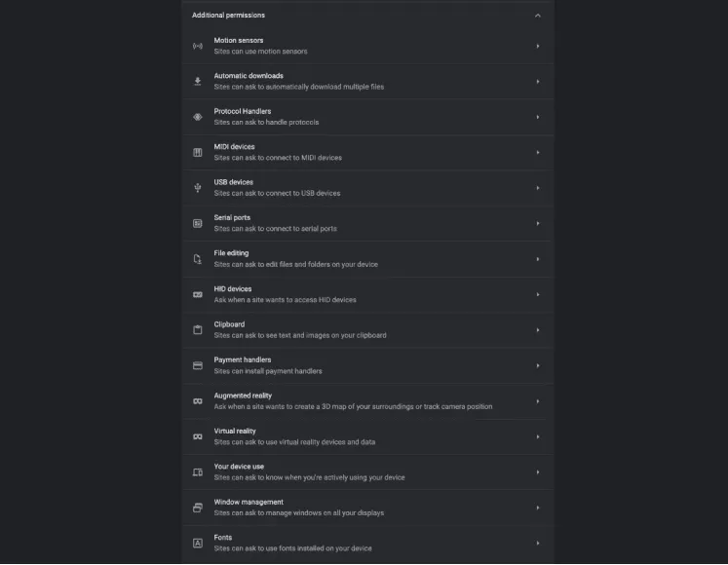Click the Motion sensors icon
The width and height of the screenshot is (728, 565).
[x=198, y=46]
